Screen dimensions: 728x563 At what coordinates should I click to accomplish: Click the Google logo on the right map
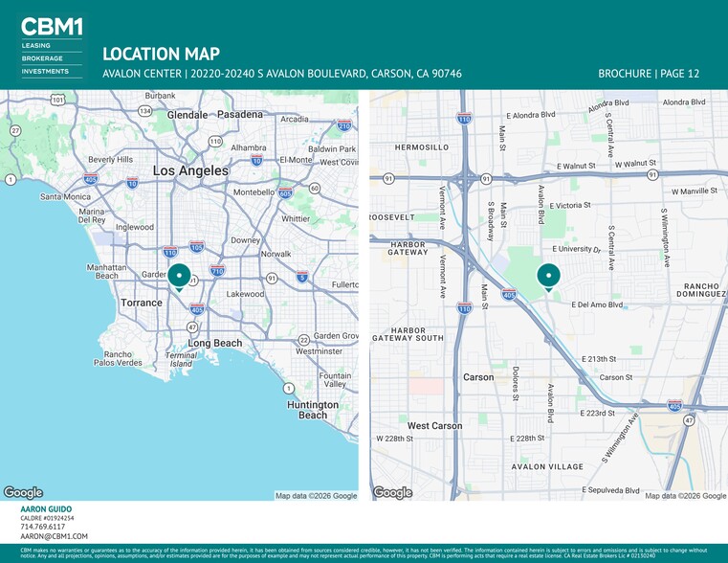tap(392, 492)
